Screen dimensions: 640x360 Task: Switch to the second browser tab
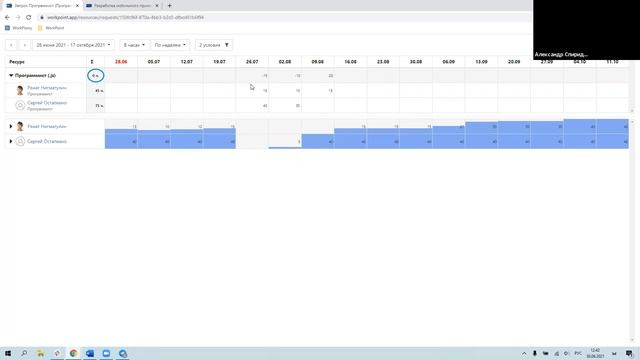tap(122, 6)
